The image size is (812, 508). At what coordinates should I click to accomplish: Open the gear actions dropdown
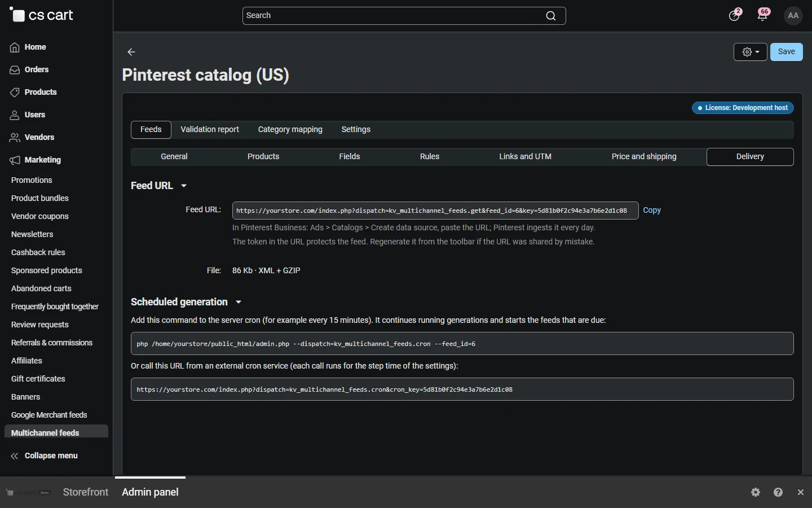point(751,52)
